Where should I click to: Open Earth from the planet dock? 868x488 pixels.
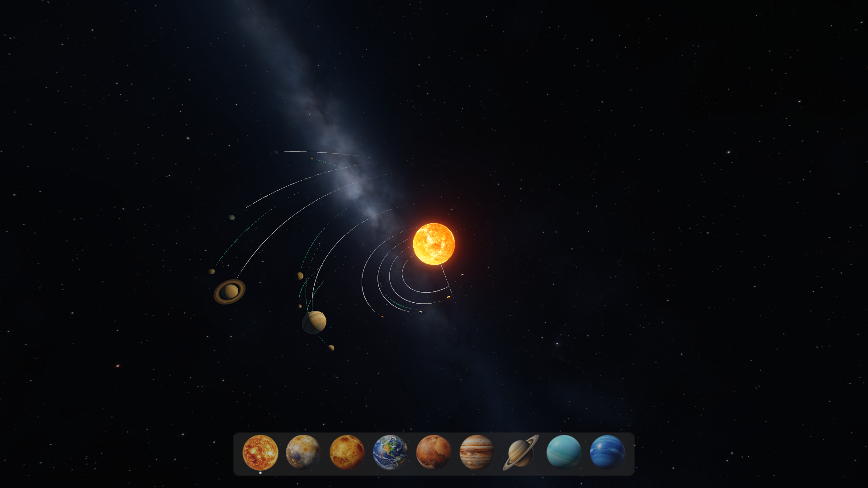click(390, 452)
